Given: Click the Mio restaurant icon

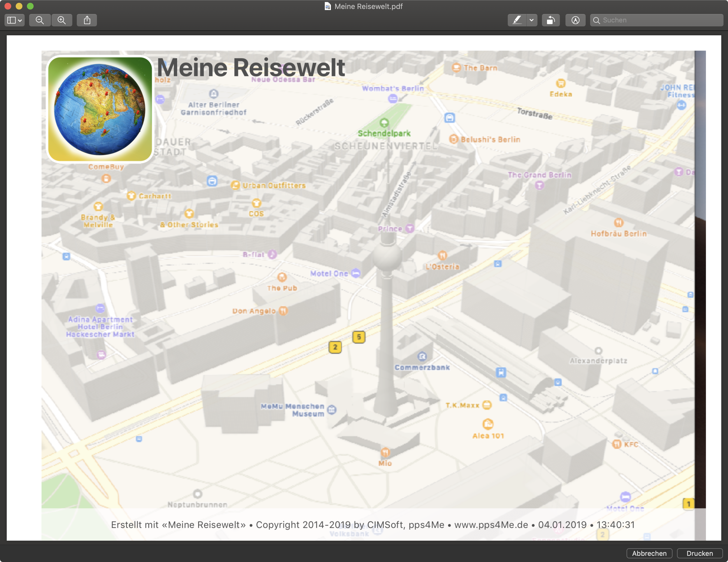Looking at the screenshot, I should pos(385,452).
